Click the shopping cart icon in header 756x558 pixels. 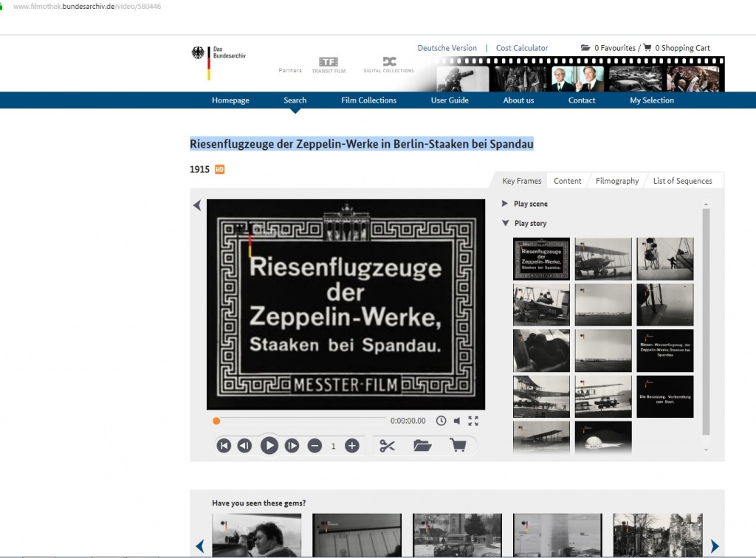[x=647, y=47]
